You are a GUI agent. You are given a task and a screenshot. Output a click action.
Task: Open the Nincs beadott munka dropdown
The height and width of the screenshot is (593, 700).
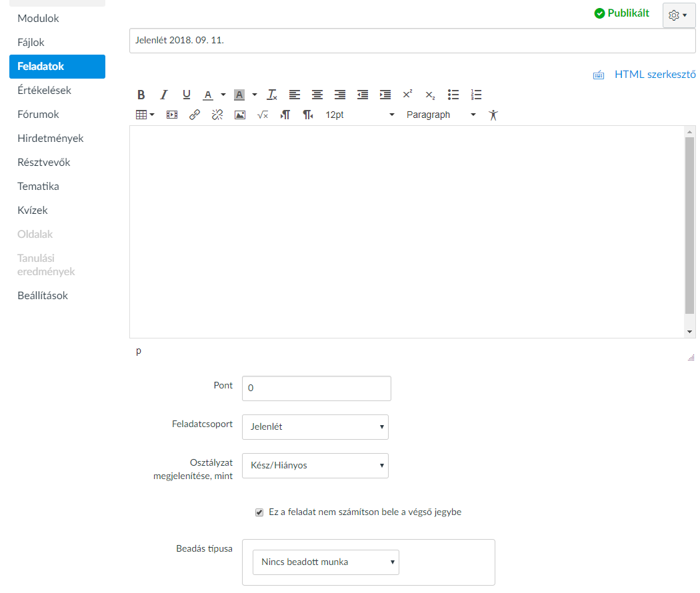(x=326, y=562)
